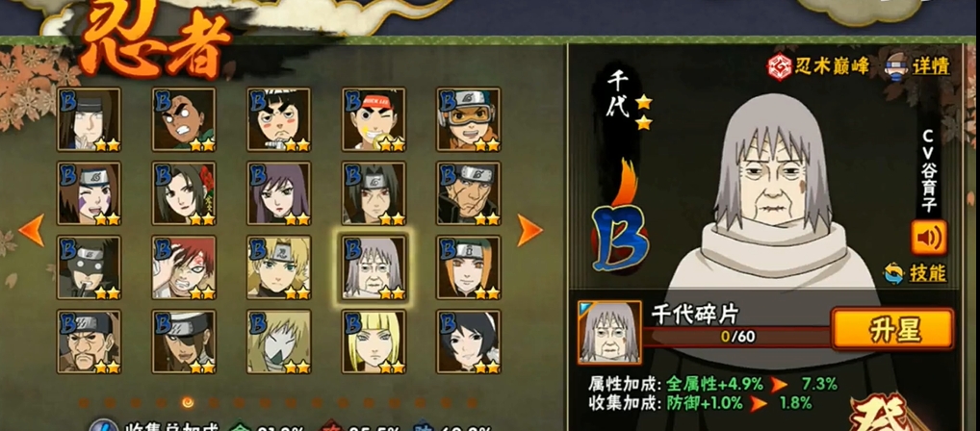This screenshot has width=980, height=431.
Task: Select the blonde bob-haired ninja portrait
Action: (x=374, y=342)
